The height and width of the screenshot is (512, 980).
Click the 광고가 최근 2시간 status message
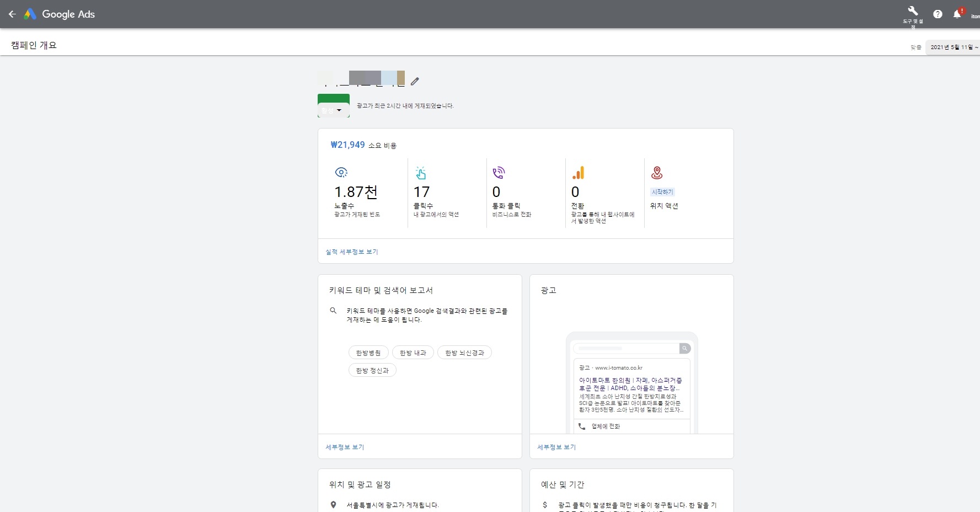[405, 106]
